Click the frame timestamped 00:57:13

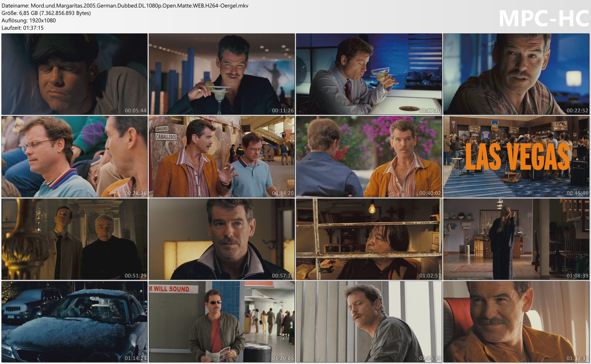[222, 239]
